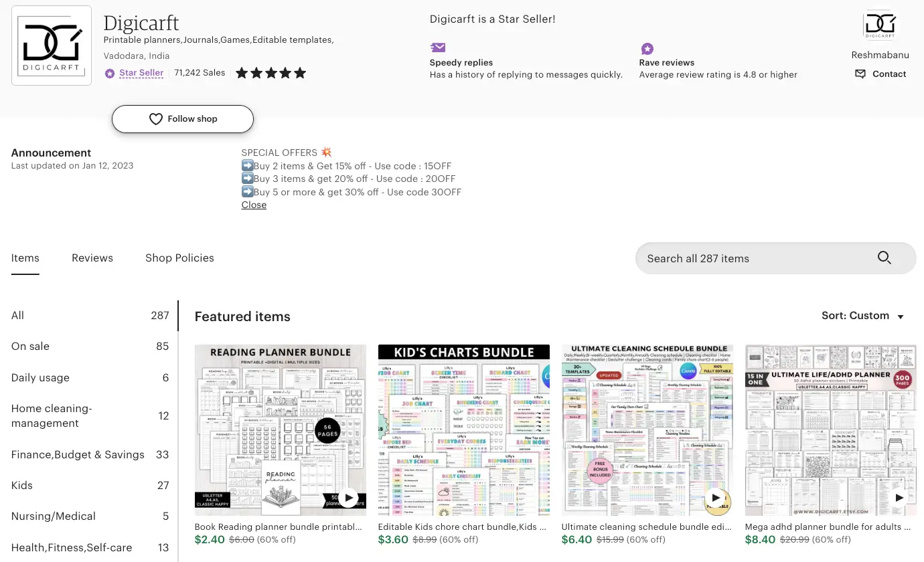Click the Follow shop button
Viewport: 924px width, 562px height.
point(183,119)
